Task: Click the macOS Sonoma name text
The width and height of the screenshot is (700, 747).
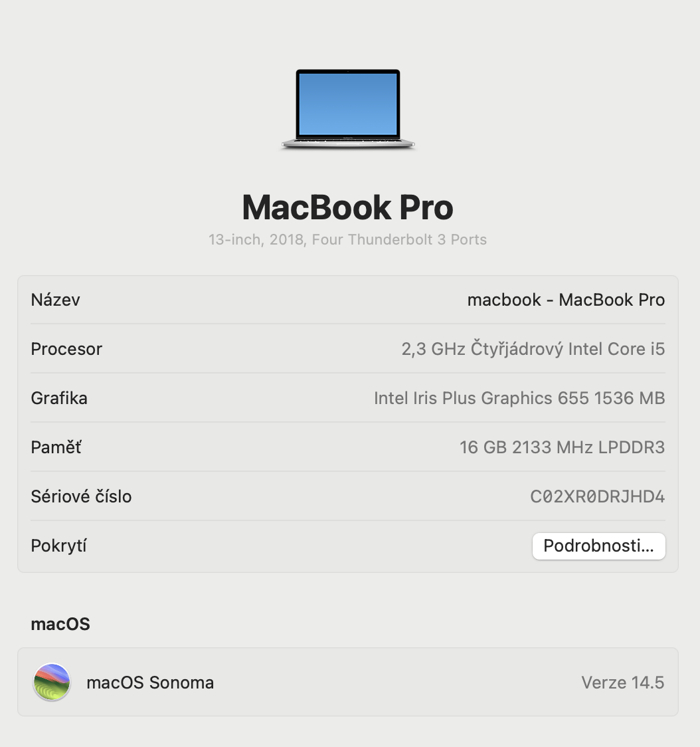Action: (x=150, y=683)
